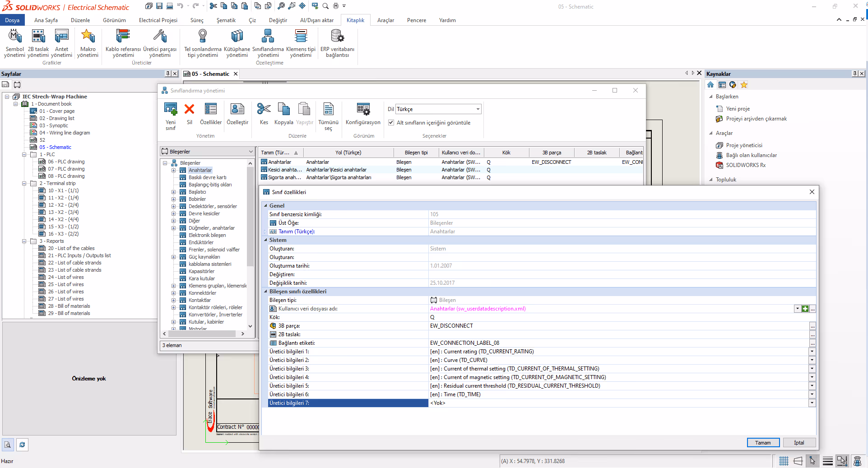Click horizontal scrollbar of class tree

click(203, 334)
